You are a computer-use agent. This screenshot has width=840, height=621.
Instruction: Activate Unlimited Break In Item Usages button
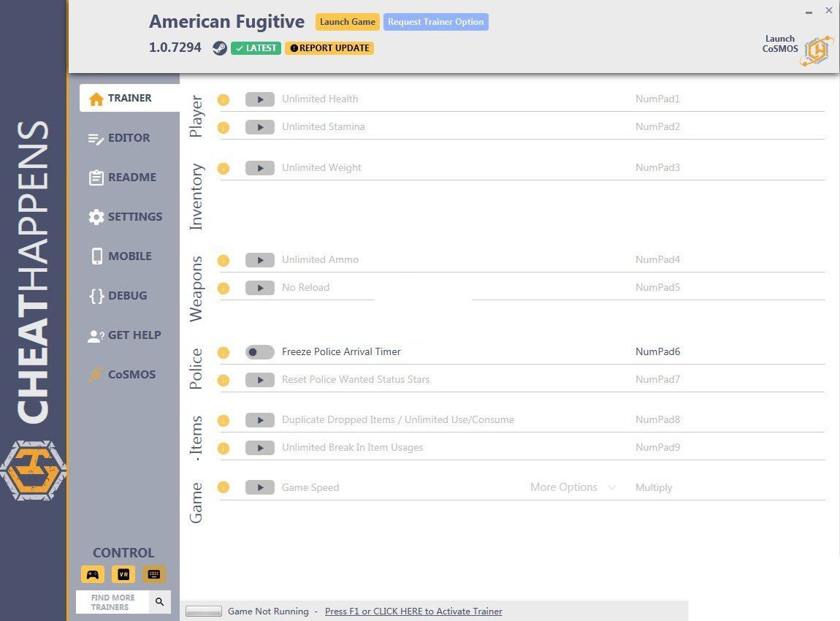(260, 448)
